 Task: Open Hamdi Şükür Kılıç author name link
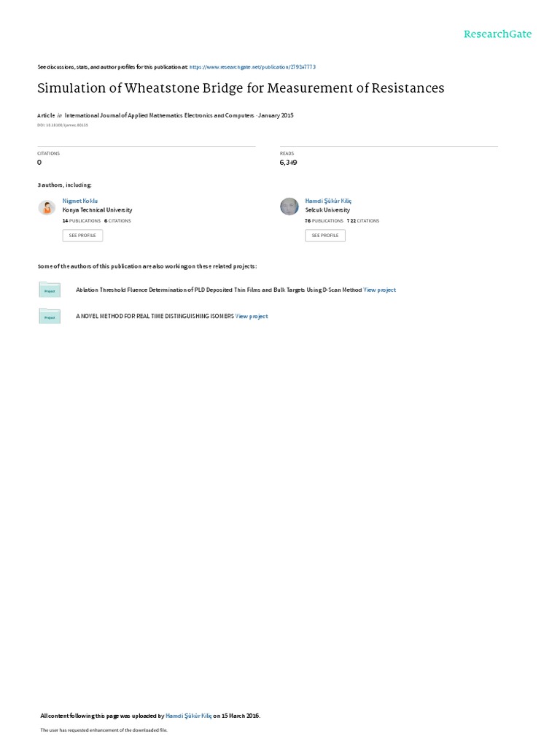click(x=328, y=201)
